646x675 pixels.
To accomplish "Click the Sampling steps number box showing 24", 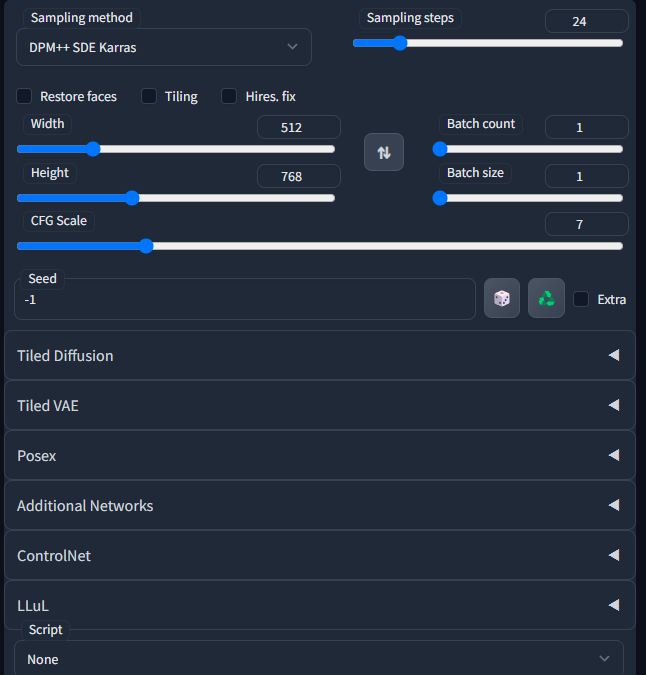I will 587,21.
